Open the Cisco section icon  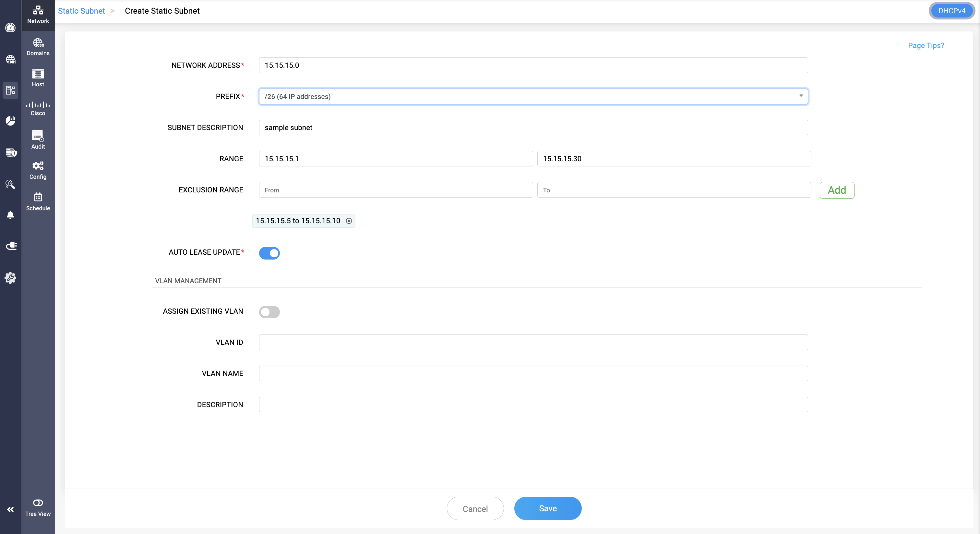38,108
